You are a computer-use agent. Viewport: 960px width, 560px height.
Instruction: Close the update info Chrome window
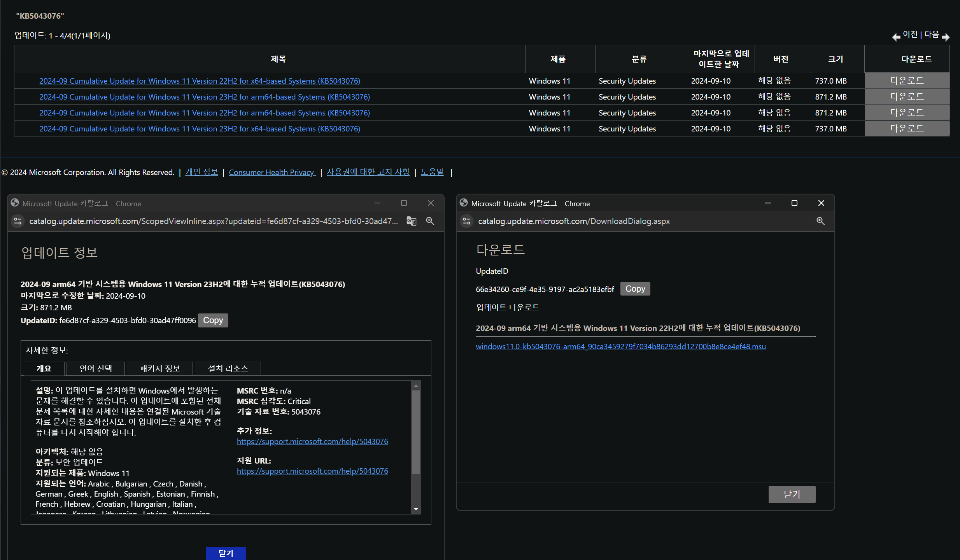(431, 203)
